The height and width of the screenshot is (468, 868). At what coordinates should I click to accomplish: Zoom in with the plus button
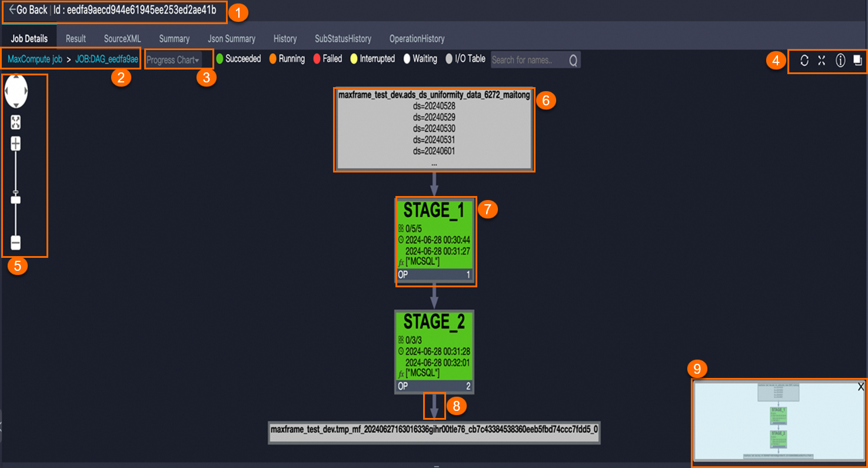point(16,144)
